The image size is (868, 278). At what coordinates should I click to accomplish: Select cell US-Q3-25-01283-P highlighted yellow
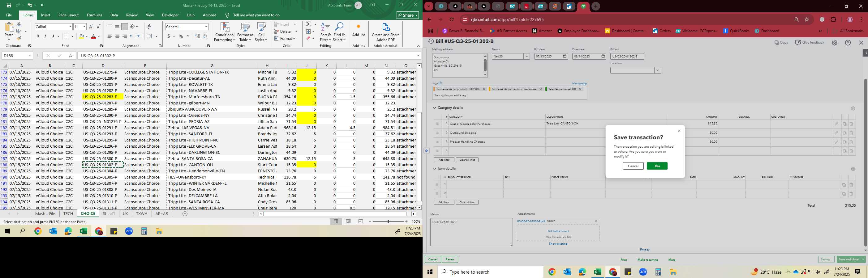click(x=103, y=97)
